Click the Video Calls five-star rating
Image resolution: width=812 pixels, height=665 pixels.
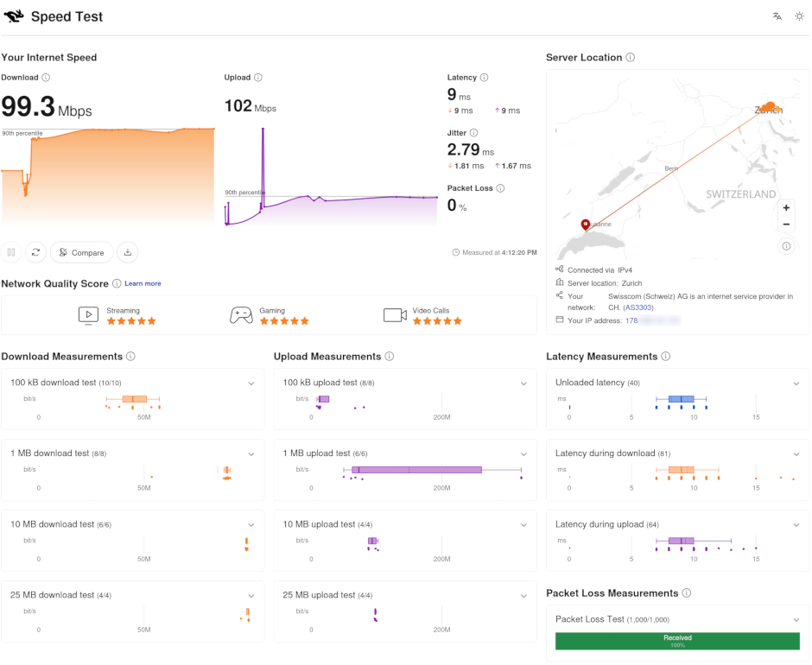point(437,321)
